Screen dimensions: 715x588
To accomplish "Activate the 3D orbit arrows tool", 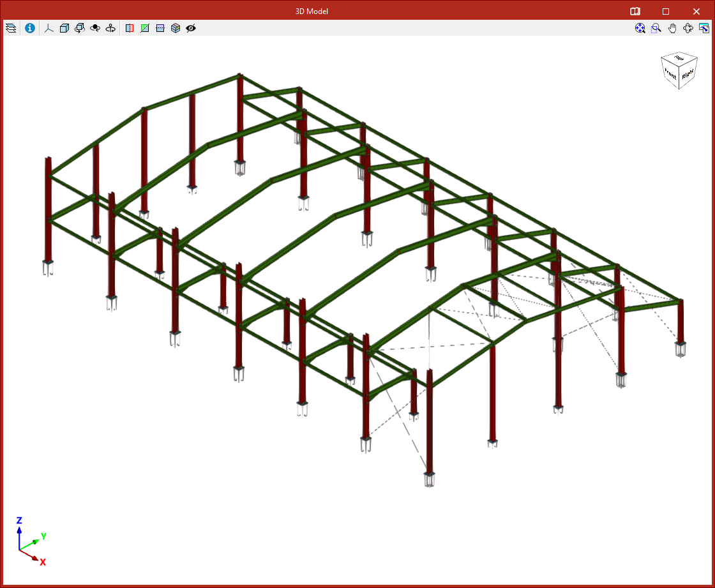I will 688,28.
